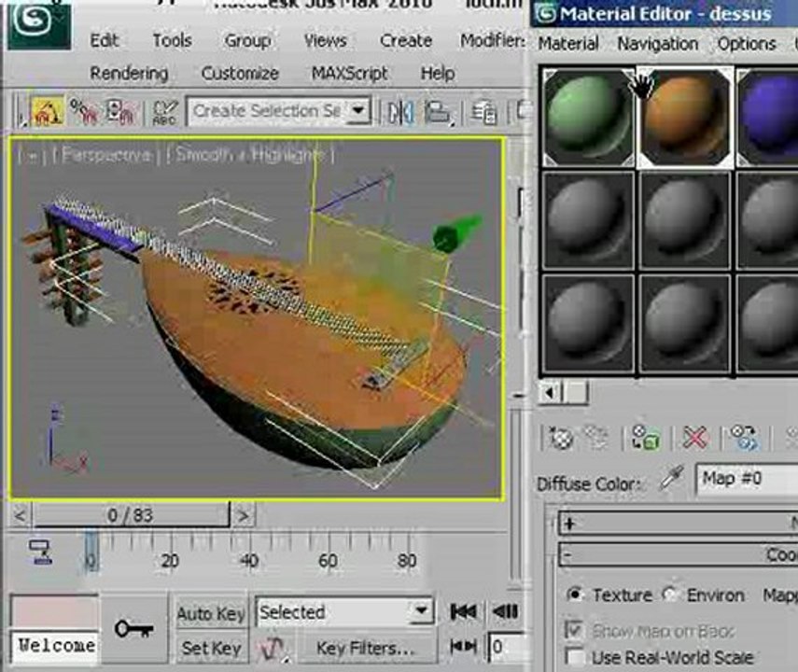Toggle Show Map on Back checkbox
Screen dimensions: 798x672
[575, 630]
